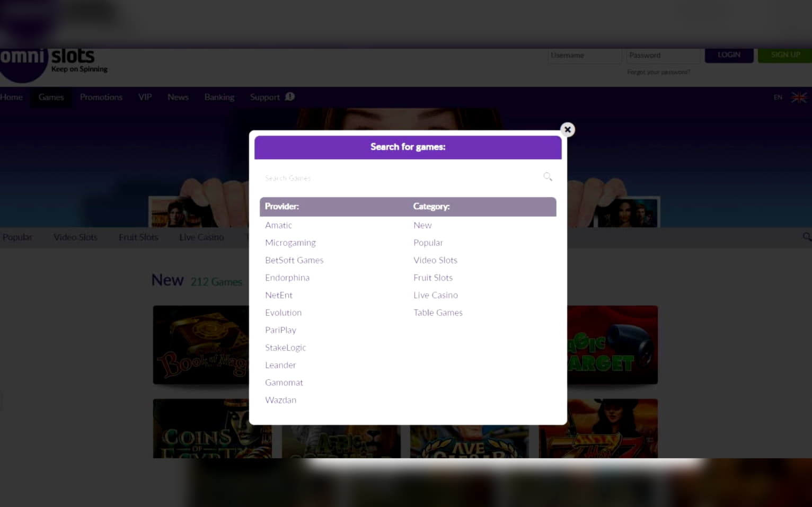
Task: Select Wazdan provider
Action: pos(280,400)
